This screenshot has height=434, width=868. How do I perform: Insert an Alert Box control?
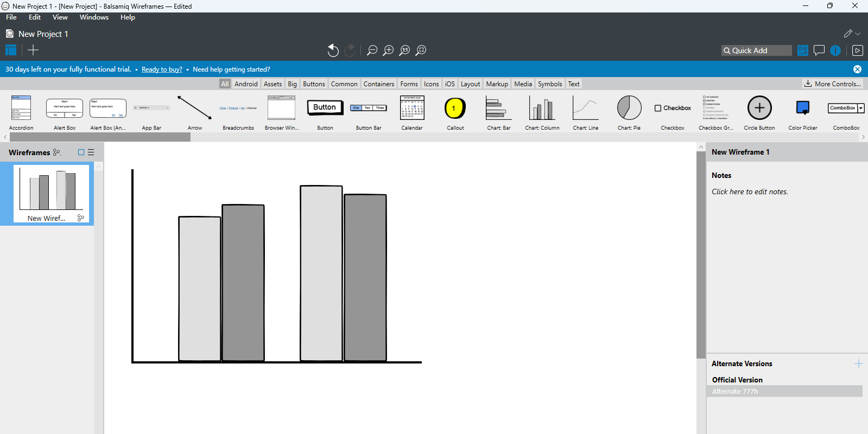[x=65, y=113]
